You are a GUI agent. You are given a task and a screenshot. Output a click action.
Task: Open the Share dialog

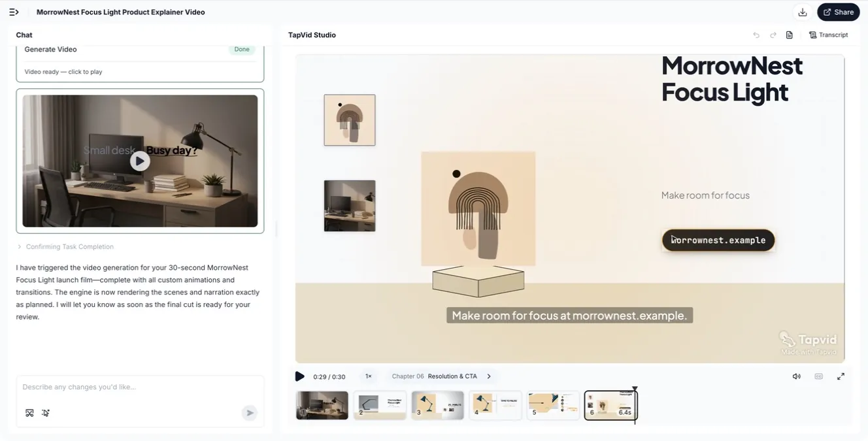click(839, 12)
